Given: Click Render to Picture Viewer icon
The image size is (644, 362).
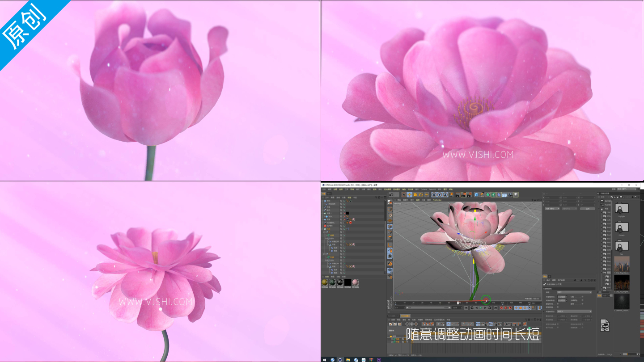Looking at the screenshot, I should tap(463, 194).
